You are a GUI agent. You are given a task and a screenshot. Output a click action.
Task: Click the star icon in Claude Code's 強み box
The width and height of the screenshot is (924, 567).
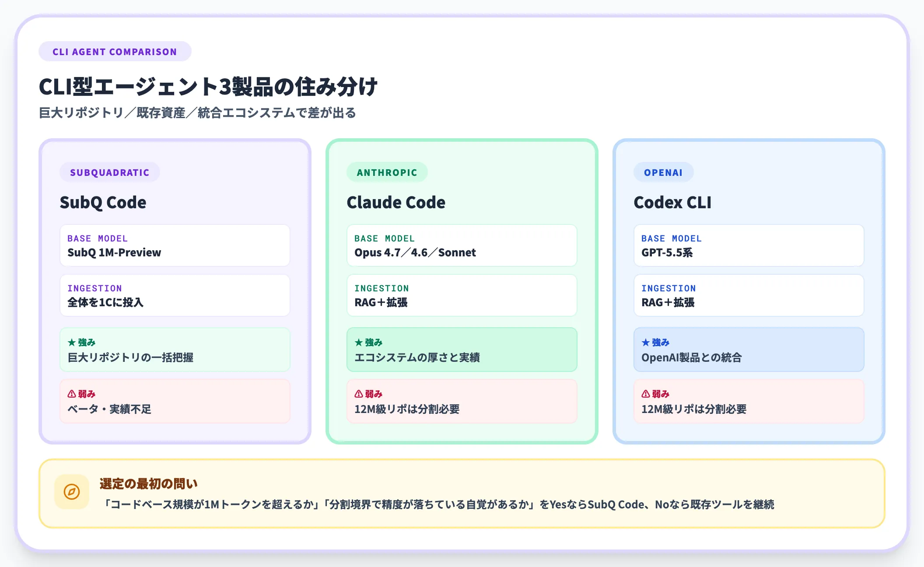tap(359, 342)
